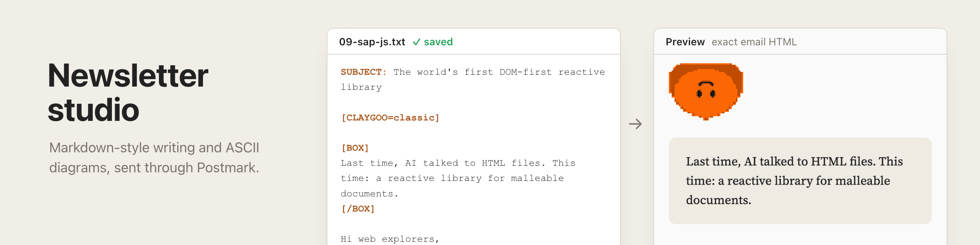Click the Preview panel title
Image resolution: width=980 pixels, height=245 pixels.
tap(685, 42)
